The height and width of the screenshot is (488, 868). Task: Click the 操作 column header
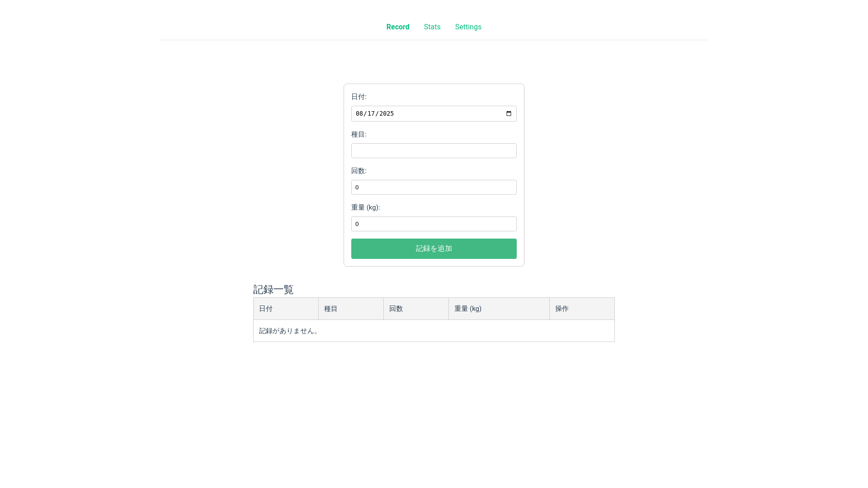(x=582, y=309)
